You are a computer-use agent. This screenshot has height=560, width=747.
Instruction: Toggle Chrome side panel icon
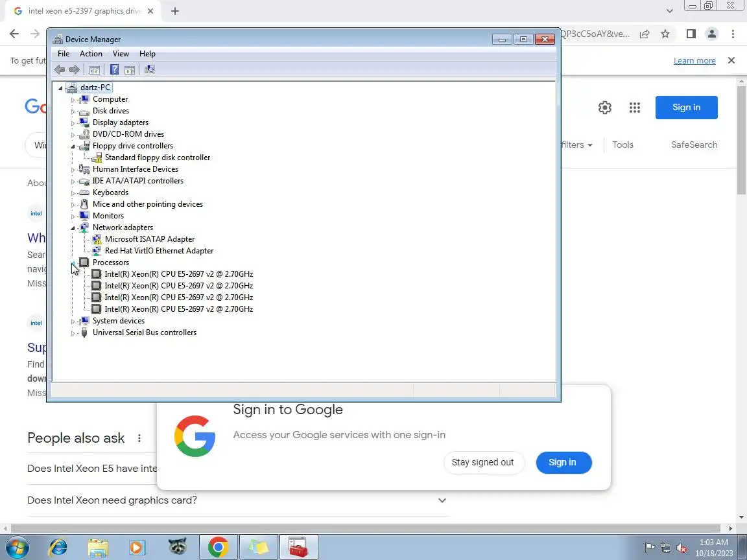click(x=691, y=33)
